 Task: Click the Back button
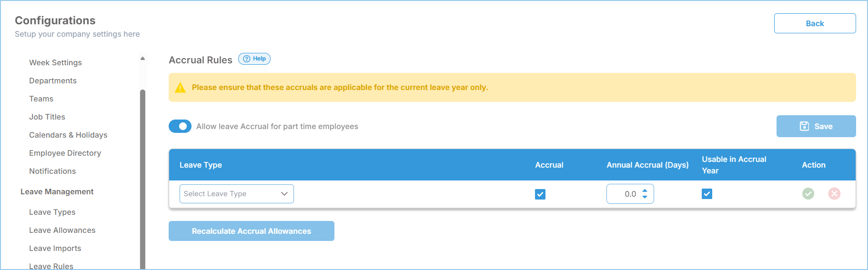click(815, 23)
